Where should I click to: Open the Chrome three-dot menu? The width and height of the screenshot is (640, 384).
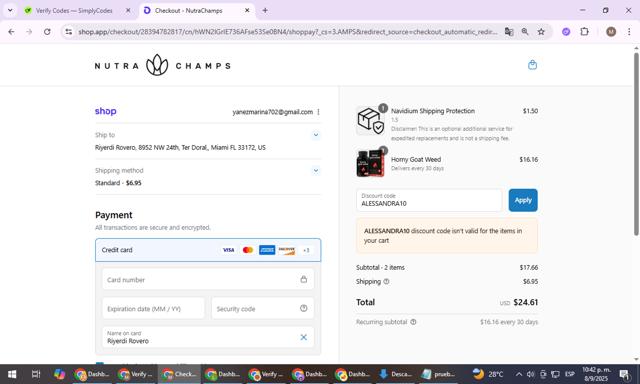pos(629,31)
